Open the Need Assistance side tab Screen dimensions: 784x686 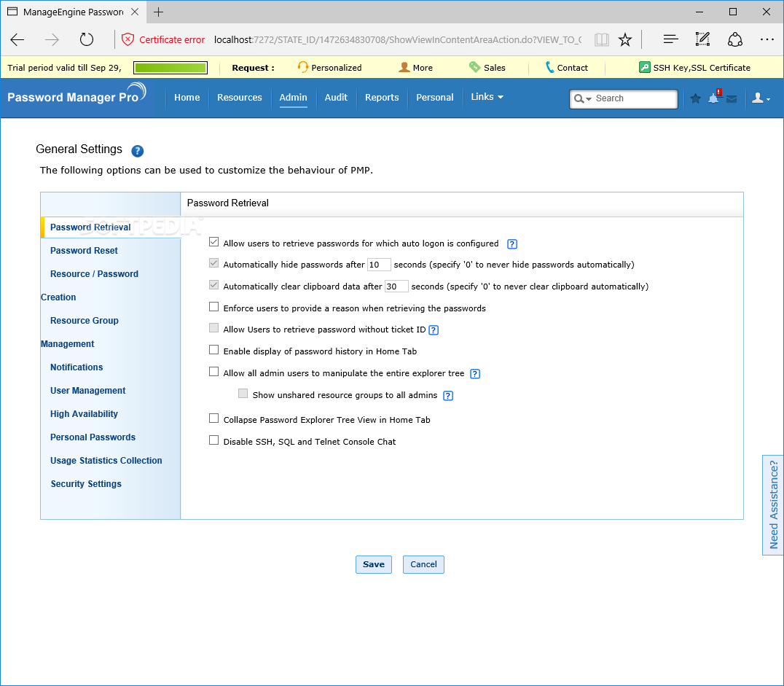[x=773, y=505]
